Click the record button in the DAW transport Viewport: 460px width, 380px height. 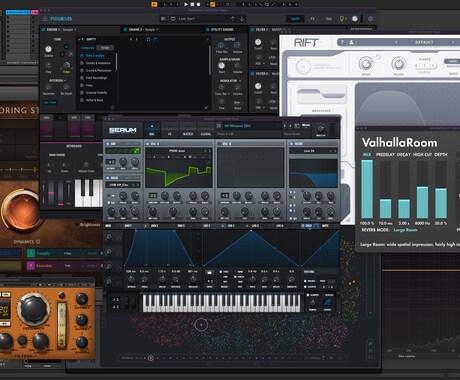[x=198, y=4]
